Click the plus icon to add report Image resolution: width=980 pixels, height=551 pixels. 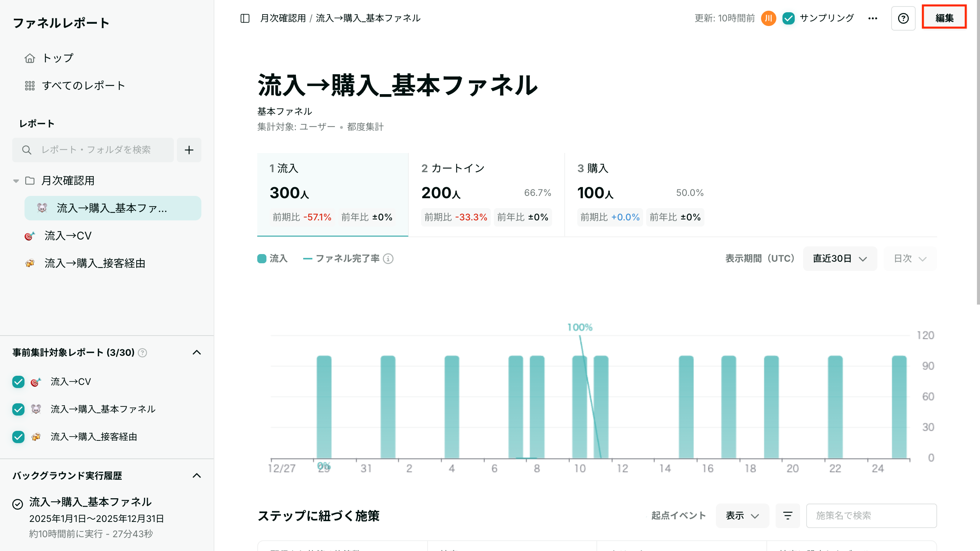click(x=189, y=150)
